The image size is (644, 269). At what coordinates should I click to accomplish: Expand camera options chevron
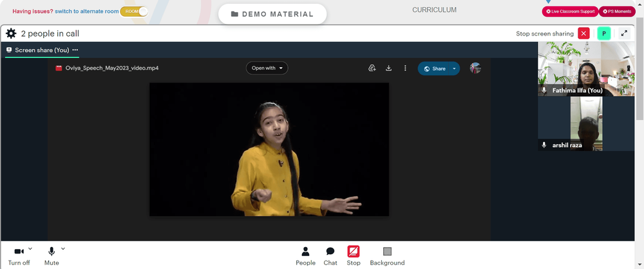pyautogui.click(x=30, y=248)
